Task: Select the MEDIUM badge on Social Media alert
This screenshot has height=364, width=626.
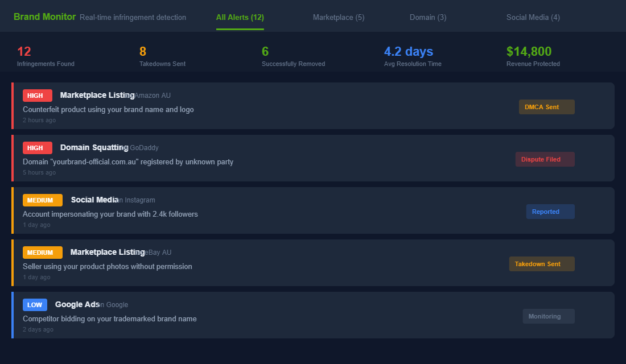Action: tap(42, 200)
